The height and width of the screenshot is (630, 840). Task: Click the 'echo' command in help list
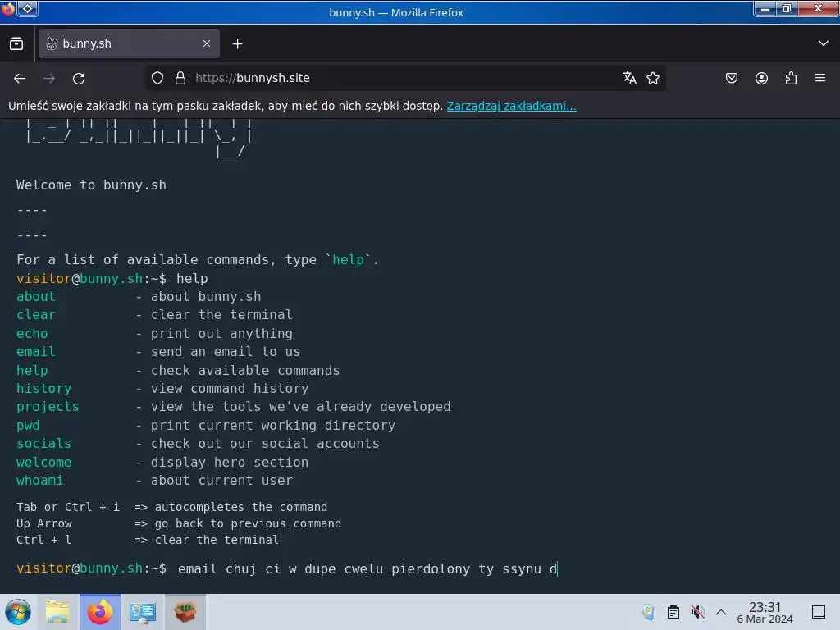point(32,333)
